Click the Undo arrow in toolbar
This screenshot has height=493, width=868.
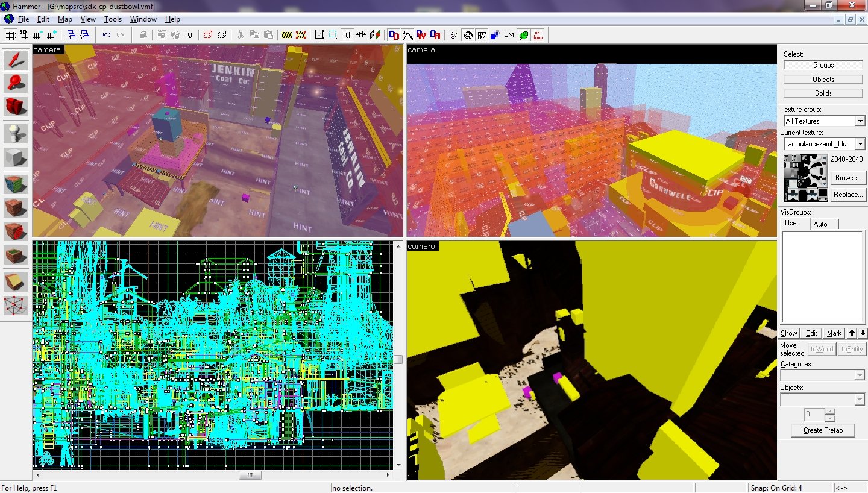[x=107, y=35]
